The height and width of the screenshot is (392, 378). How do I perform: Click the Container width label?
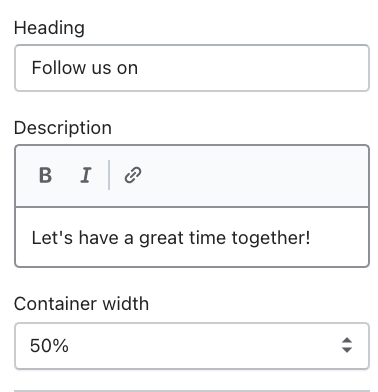coord(81,304)
